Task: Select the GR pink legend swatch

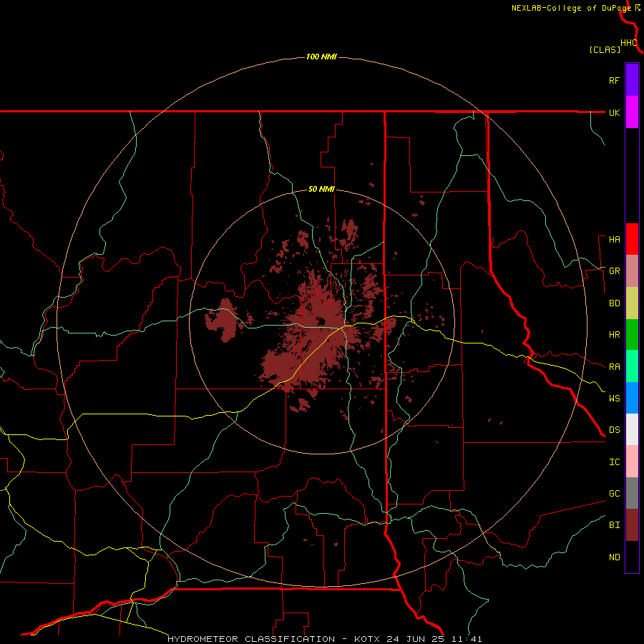Action: point(632,270)
